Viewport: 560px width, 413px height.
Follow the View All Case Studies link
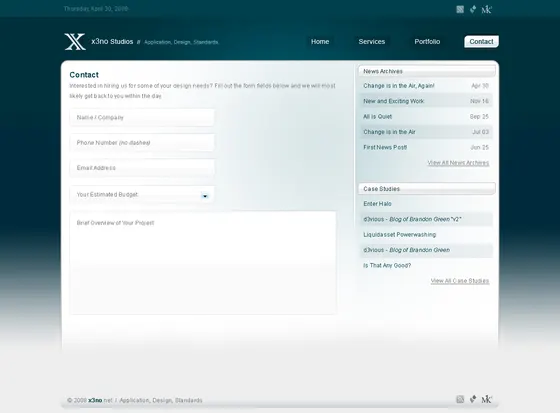(460, 281)
